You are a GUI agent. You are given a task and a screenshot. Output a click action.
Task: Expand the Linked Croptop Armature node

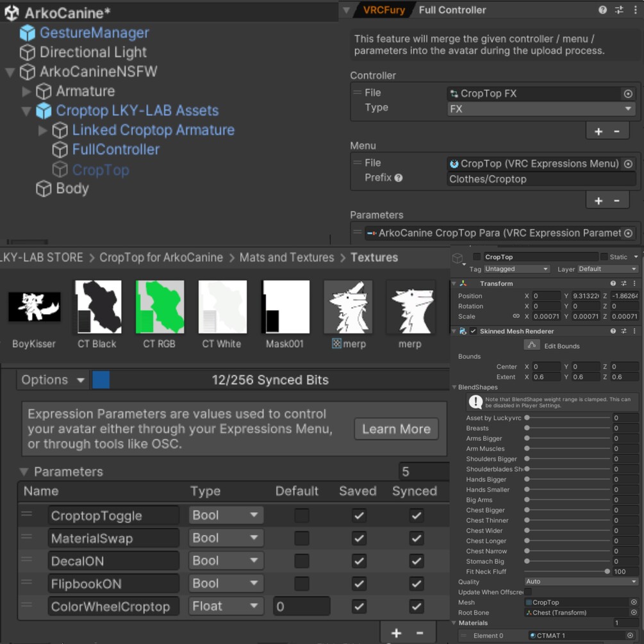[x=43, y=130]
